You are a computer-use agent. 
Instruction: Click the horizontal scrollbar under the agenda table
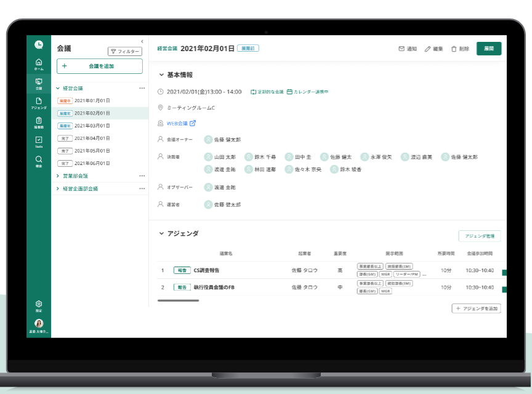tap(179, 300)
